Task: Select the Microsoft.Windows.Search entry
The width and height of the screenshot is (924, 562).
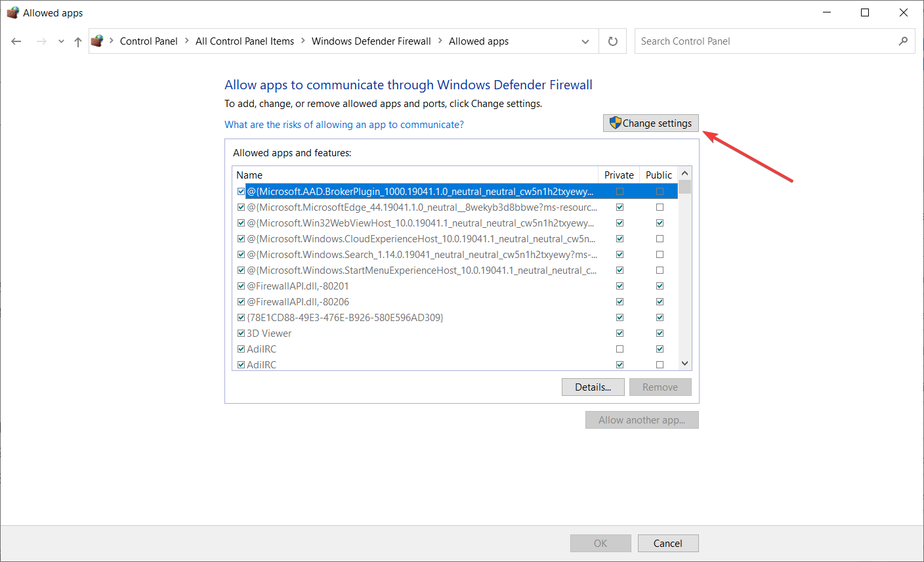Action: 422,255
